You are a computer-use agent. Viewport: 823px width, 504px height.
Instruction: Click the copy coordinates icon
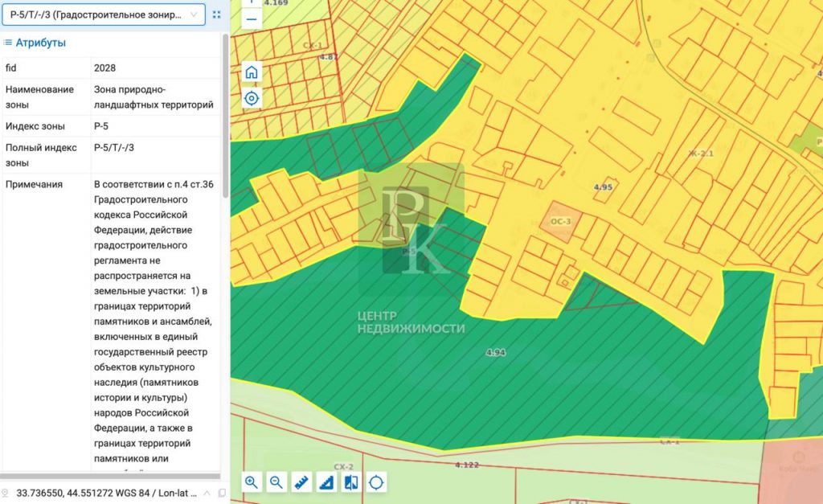(x=222, y=493)
